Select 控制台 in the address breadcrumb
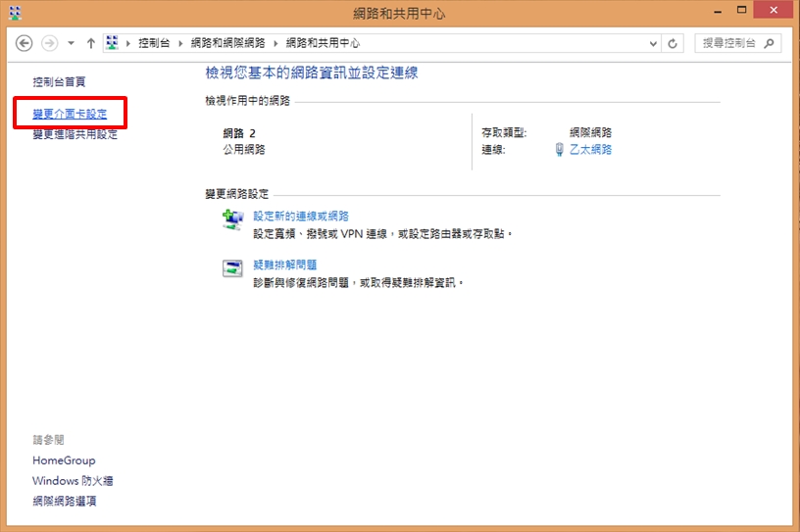Viewport: 800px width, 532px height. coord(154,43)
